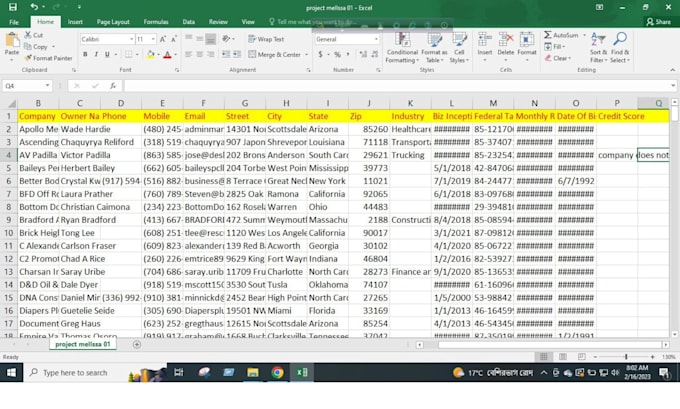Decrease font size with the small A
This screenshot has width=680, height=409.
pyautogui.click(x=173, y=39)
